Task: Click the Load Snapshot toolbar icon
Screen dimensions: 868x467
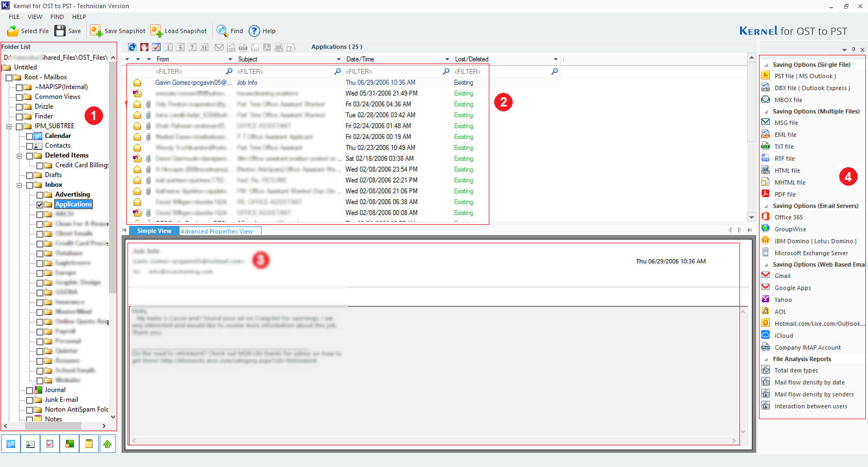Action: click(156, 31)
